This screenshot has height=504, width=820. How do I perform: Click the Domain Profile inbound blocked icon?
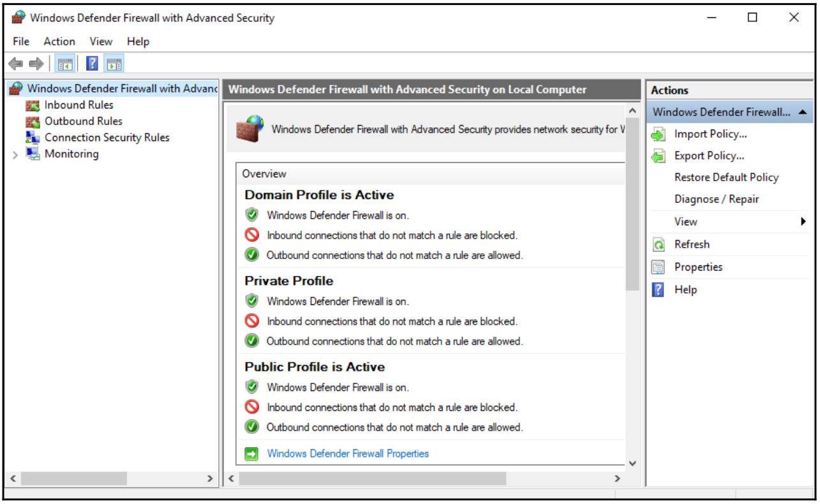click(252, 235)
